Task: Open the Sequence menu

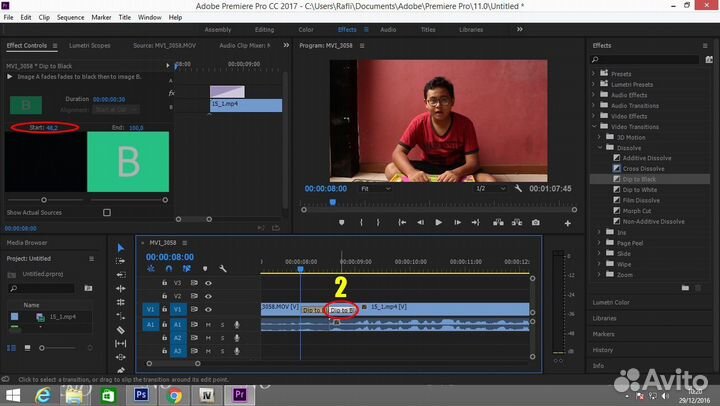Action: pos(70,17)
